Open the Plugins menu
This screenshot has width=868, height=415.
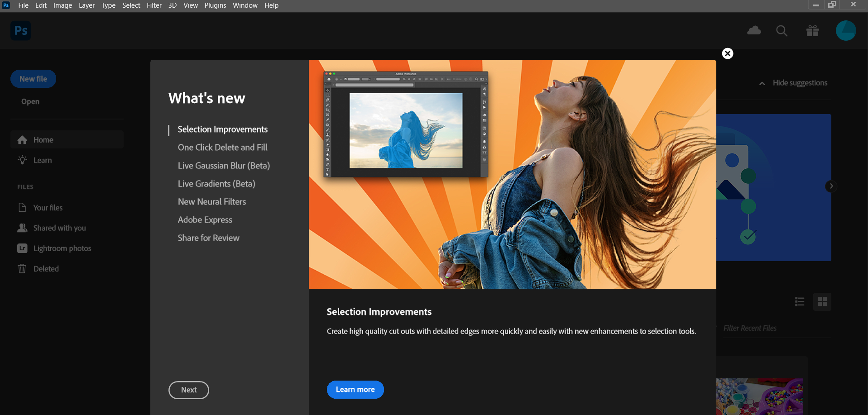pyautogui.click(x=215, y=5)
